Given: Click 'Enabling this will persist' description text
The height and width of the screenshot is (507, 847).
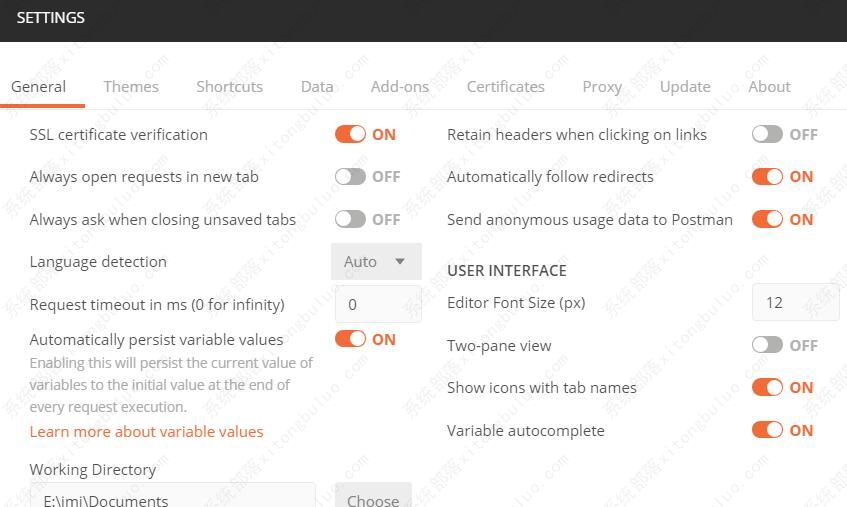Looking at the screenshot, I should click(x=171, y=384).
